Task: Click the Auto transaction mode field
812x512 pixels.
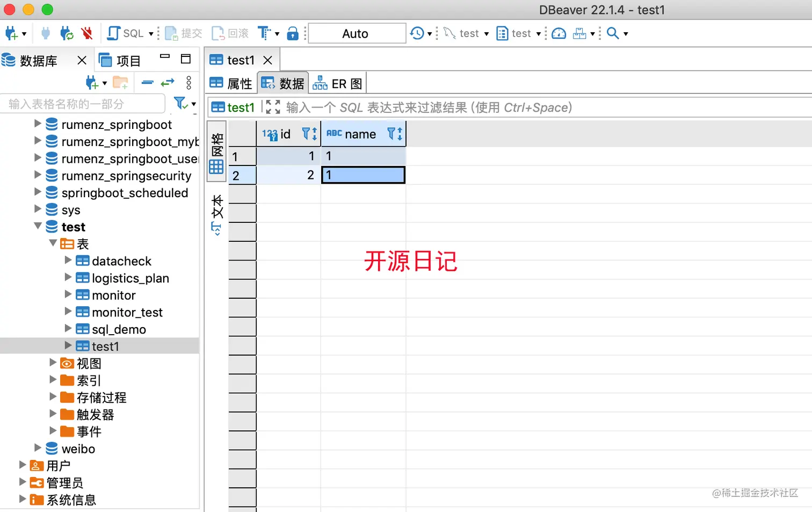Action: click(357, 33)
